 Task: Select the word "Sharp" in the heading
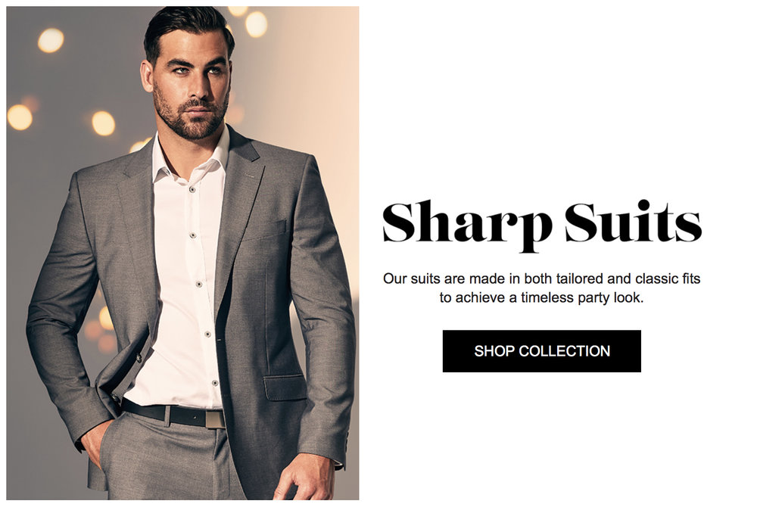[x=467, y=226]
